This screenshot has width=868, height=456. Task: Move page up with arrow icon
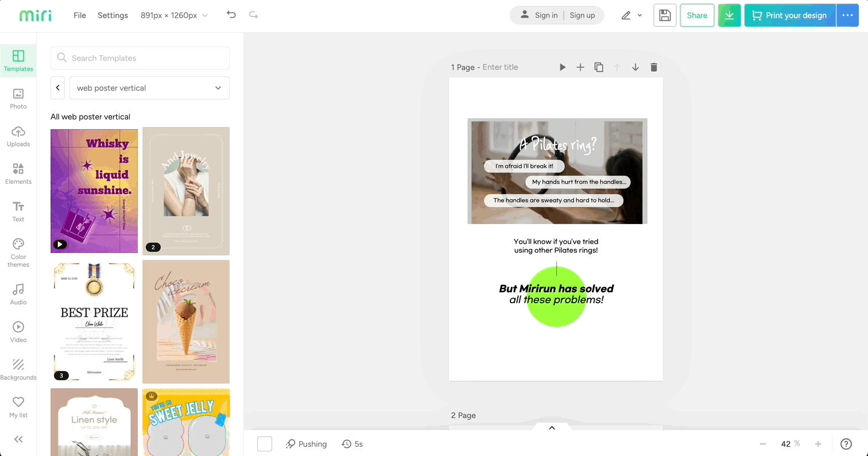pos(617,67)
